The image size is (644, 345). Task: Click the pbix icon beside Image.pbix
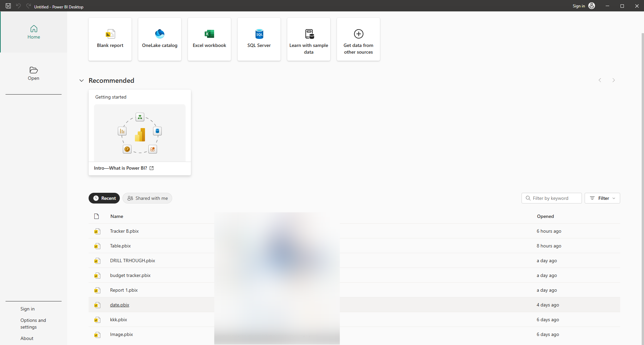[97, 334]
